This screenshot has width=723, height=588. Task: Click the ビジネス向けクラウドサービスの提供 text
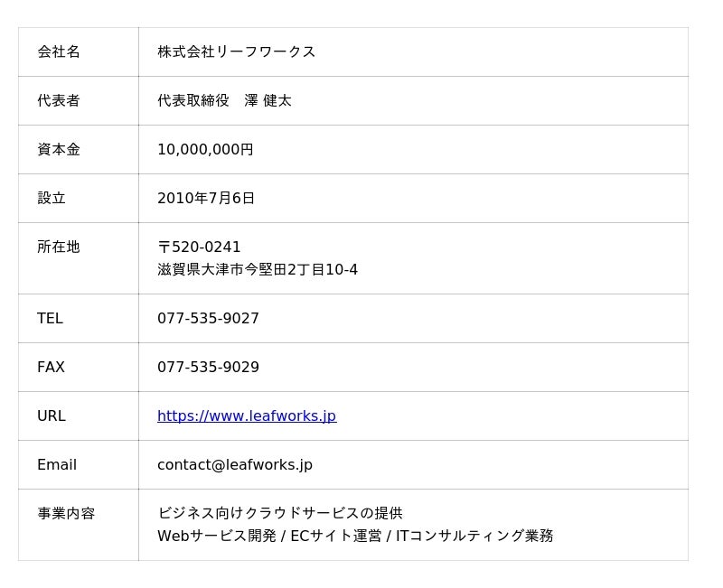280,514
